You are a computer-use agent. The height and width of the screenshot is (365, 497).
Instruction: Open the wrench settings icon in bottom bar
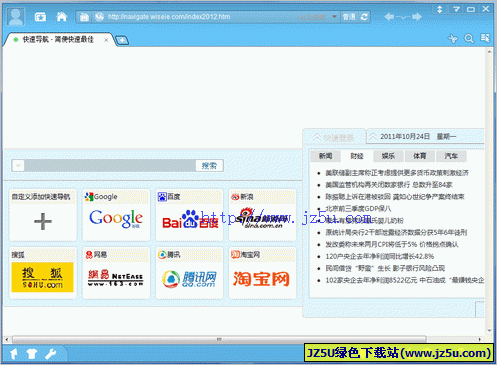(x=51, y=354)
